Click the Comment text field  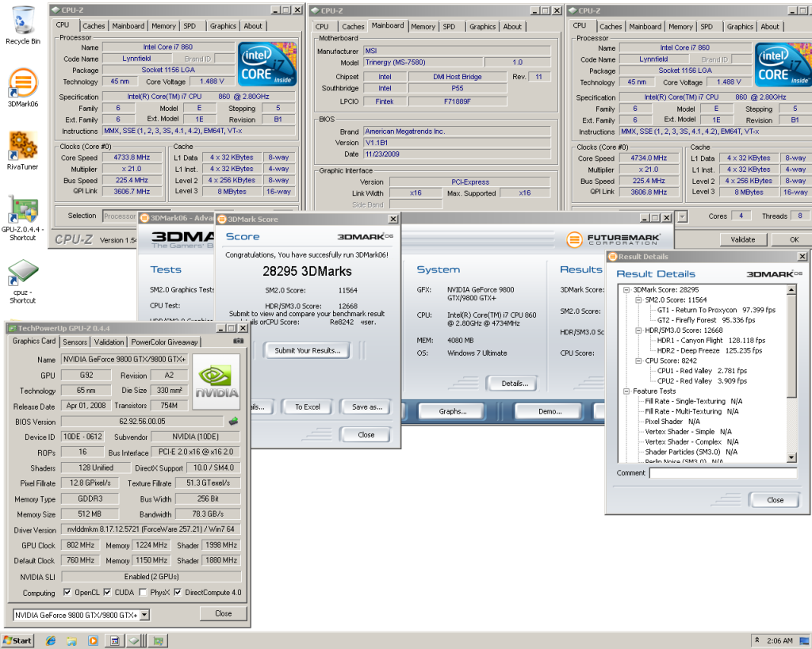point(722,473)
